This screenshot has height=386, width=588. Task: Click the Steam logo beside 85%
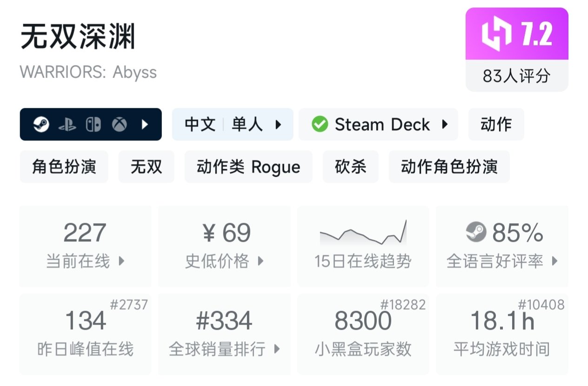(476, 233)
